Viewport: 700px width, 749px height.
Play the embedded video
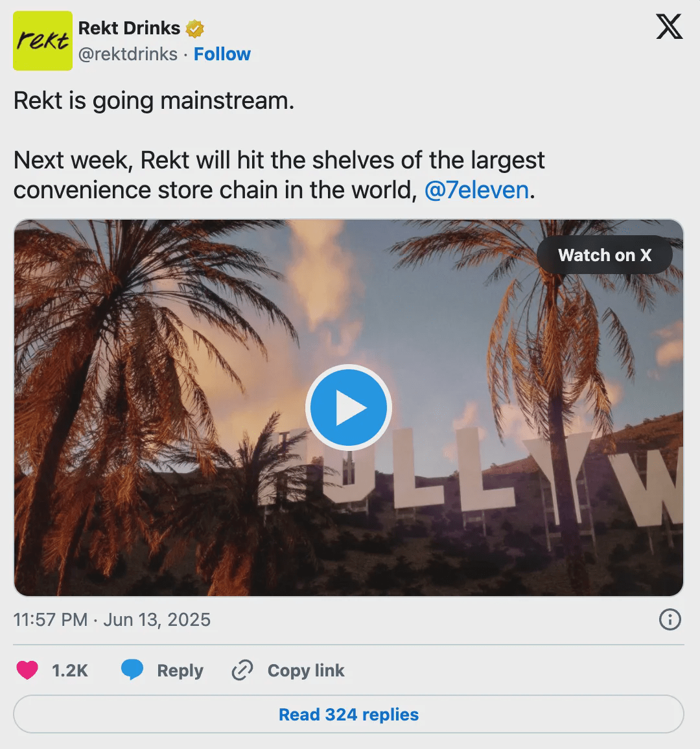348,408
